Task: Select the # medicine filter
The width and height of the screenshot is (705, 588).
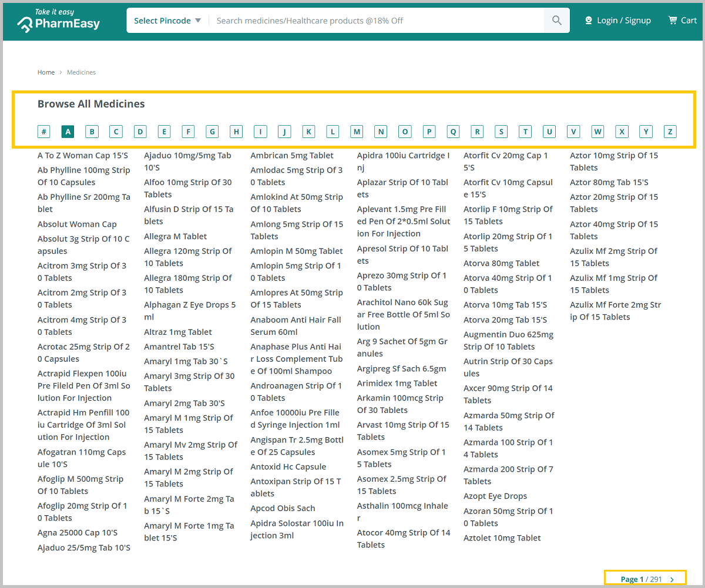Action: pos(44,132)
